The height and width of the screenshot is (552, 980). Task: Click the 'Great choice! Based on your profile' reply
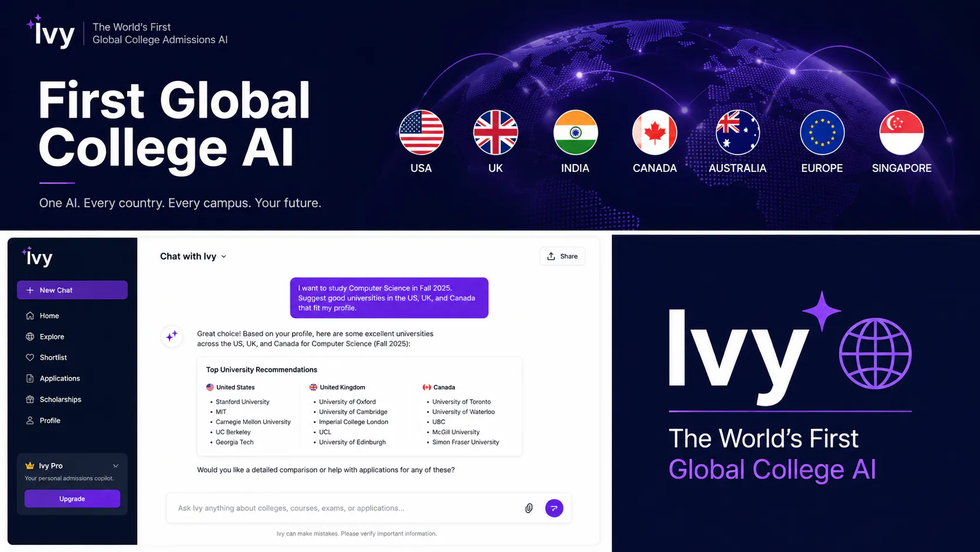315,338
